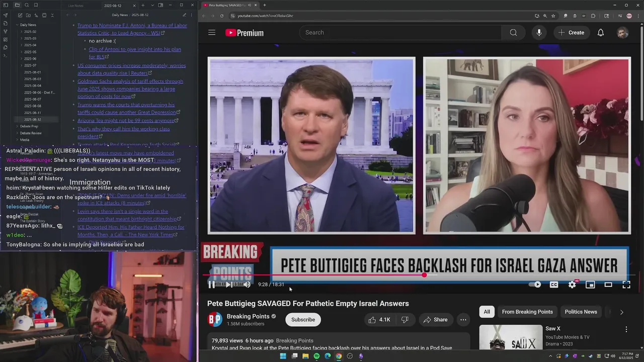Start voice search with microphone icon

(539, 33)
